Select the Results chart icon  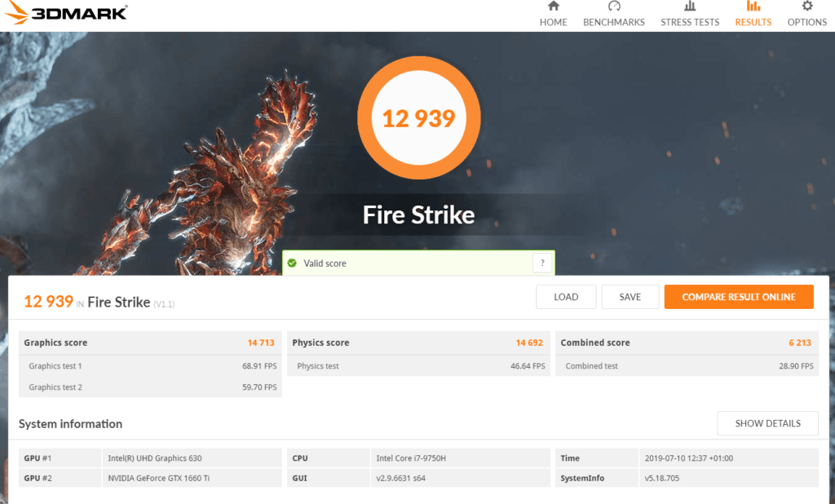tap(753, 7)
